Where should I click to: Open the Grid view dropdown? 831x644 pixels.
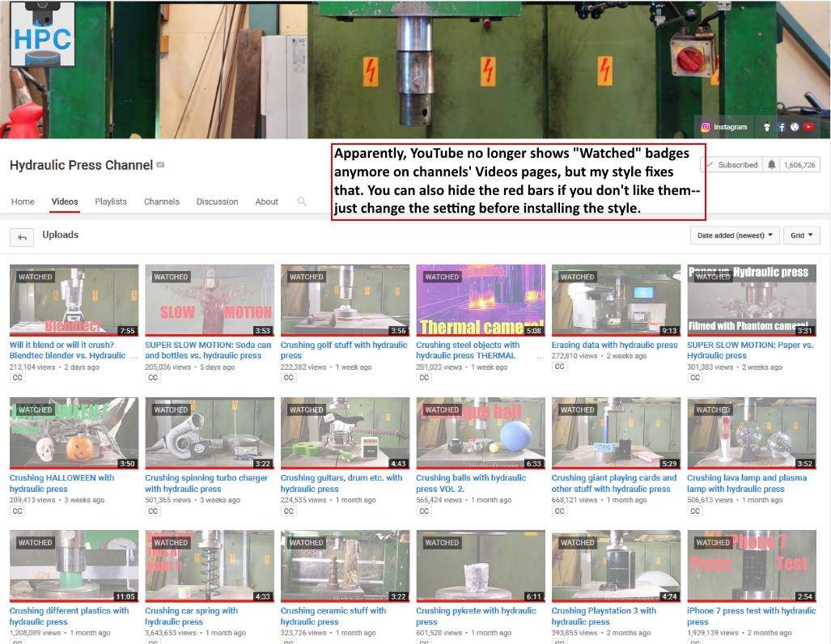point(801,235)
